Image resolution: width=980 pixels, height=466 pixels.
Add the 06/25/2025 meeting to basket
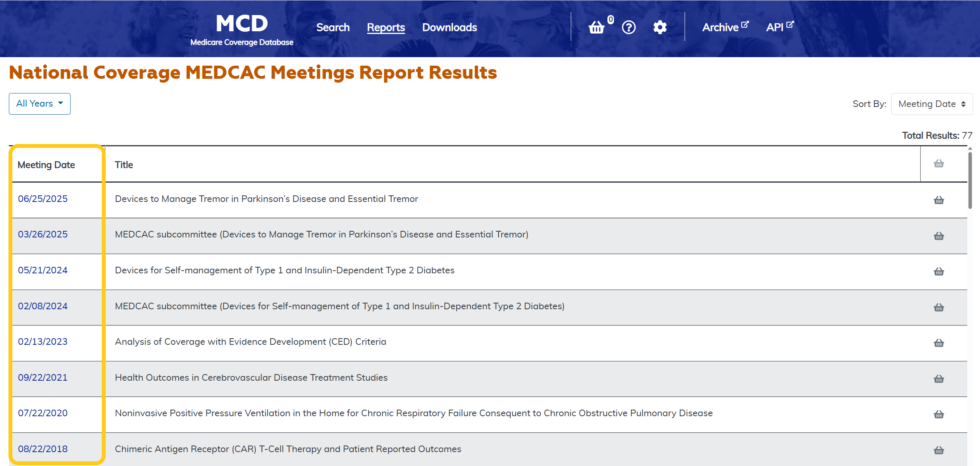click(x=939, y=200)
